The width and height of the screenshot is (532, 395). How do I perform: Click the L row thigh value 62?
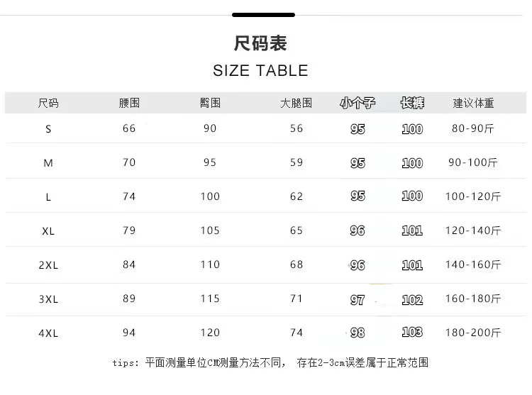coord(297,196)
